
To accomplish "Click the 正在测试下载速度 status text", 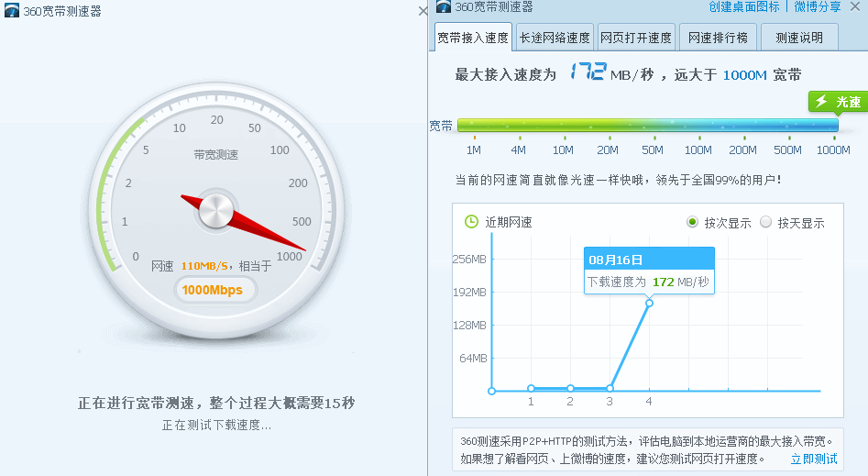I will (x=216, y=425).
